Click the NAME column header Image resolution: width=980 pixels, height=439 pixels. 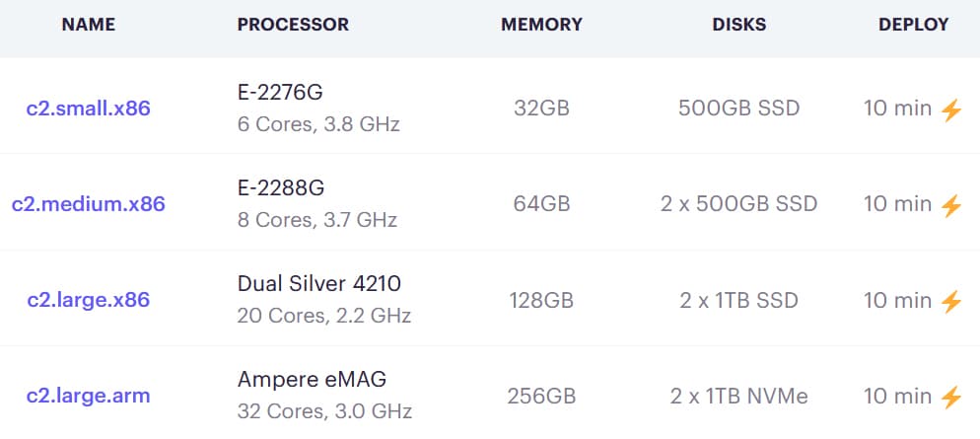(88, 25)
